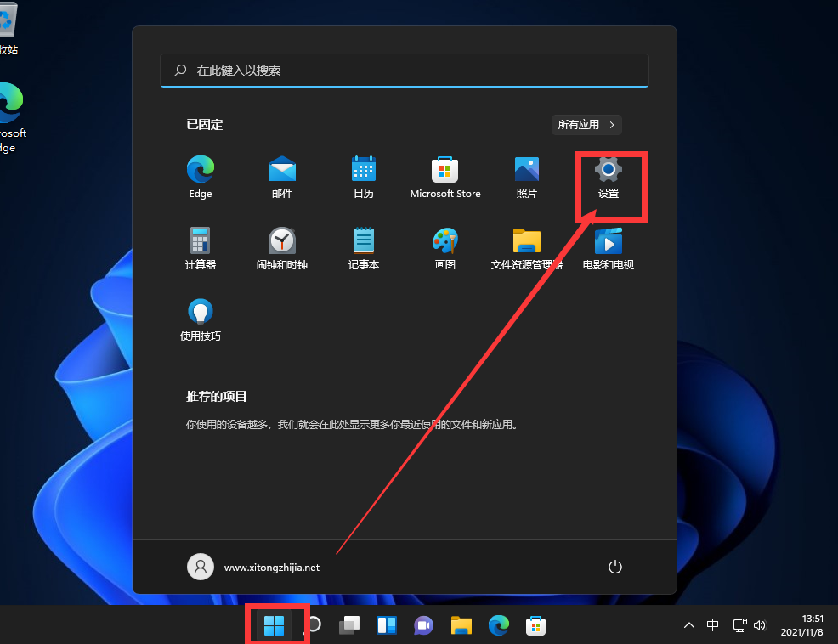Viewport: 838px width, 644px height.
Task: Expand the 所有应用 (All apps) list
Action: 586,124
